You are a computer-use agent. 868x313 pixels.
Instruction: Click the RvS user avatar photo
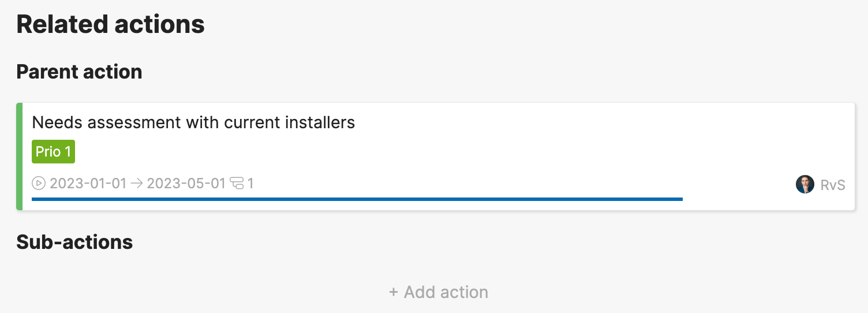(x=805, y=185)
